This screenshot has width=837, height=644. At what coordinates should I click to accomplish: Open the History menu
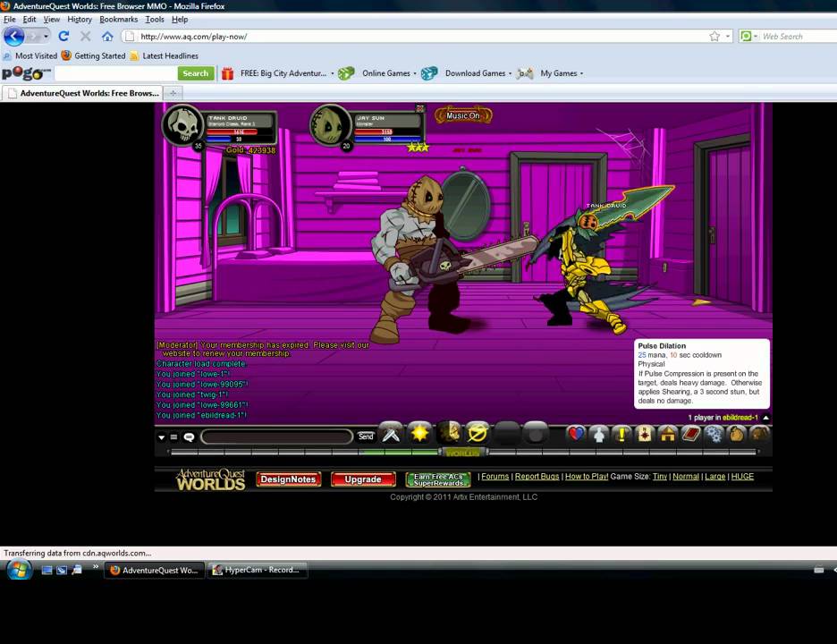click(x=80, y=19)
